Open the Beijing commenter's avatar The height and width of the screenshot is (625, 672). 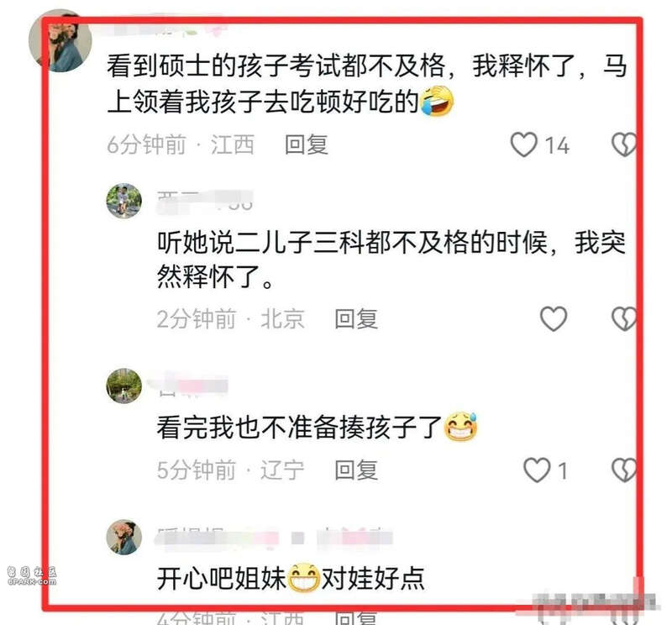point(123,201)
